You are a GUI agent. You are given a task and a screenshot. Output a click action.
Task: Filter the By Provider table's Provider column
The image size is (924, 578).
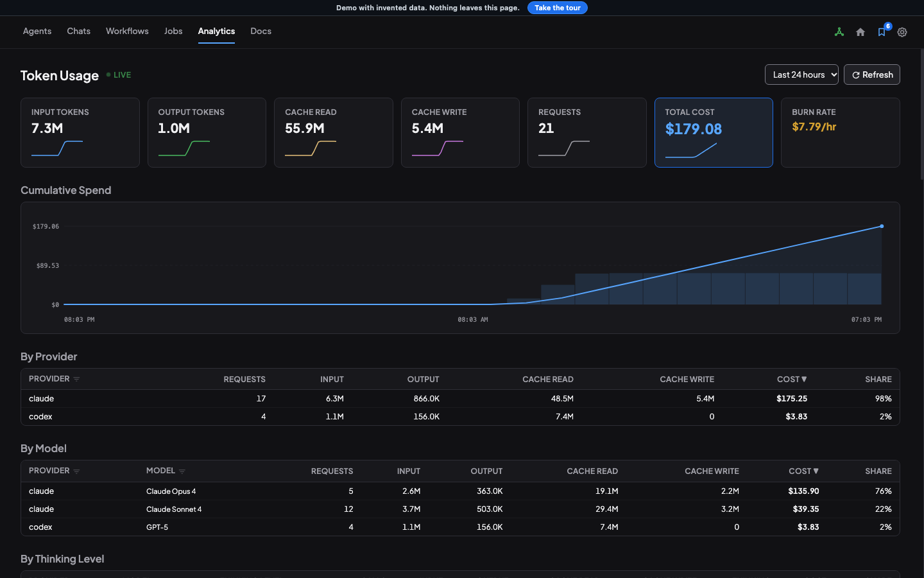point(76,380)
